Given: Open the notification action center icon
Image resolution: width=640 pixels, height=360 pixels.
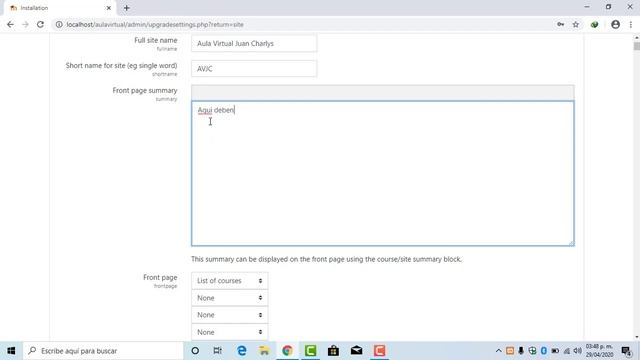Looking at the screenshot, I should (x=627, y=351).
